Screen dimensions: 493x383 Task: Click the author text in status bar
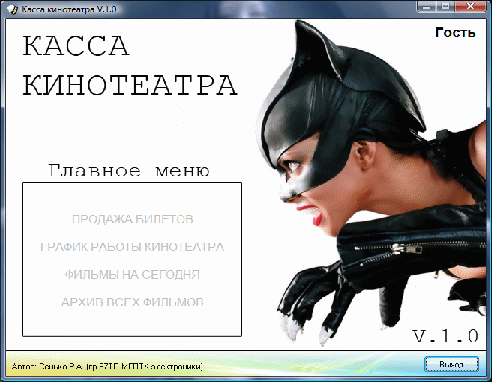(x=107, y=366)
